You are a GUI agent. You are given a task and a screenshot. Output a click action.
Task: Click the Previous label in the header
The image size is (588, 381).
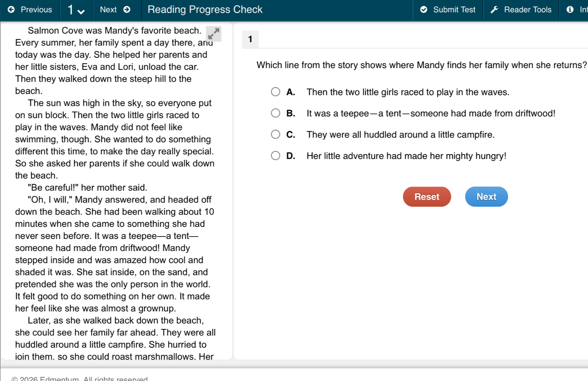click(x=36, y=10)
